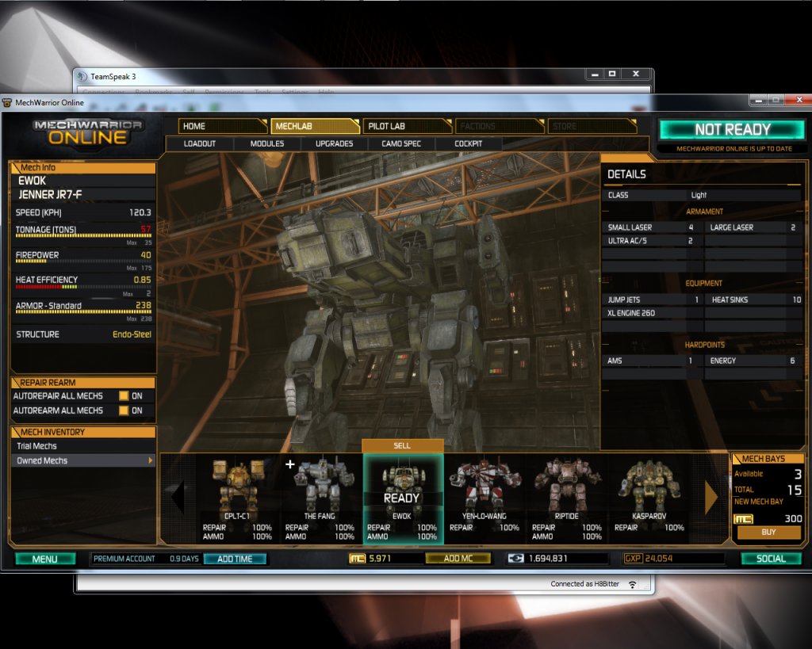This screenshot has height=649, width=812.
Task: Click the XL ENGINE 260 equipment row
Action: coord(652,313)
